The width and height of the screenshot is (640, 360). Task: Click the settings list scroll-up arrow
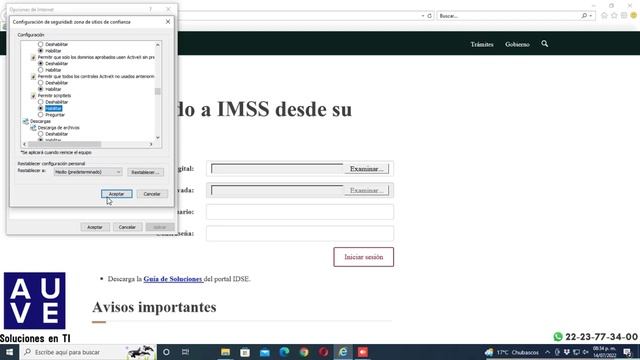158,44
